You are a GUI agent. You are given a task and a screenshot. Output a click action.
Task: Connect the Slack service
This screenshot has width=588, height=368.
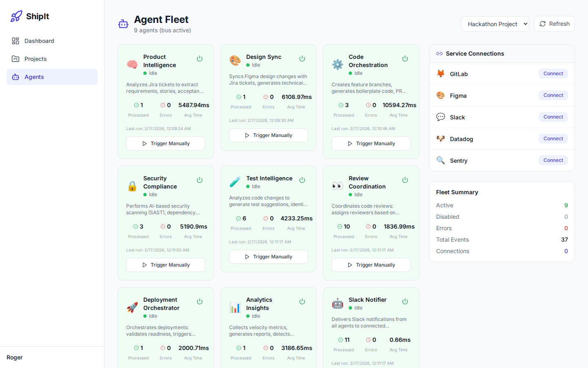click(x=553, y=117)
